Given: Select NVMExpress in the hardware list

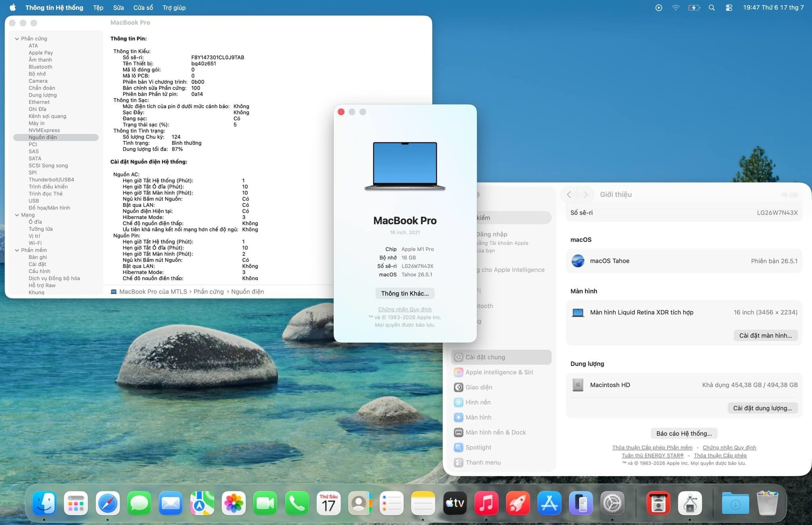Looking at the screenshot, I should click(x=44, y=130).
